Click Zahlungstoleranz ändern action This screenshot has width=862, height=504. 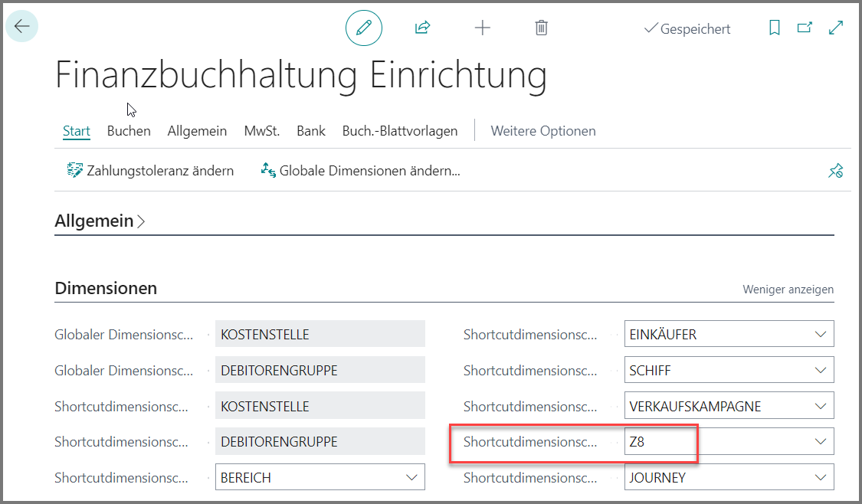pos(150,171)
